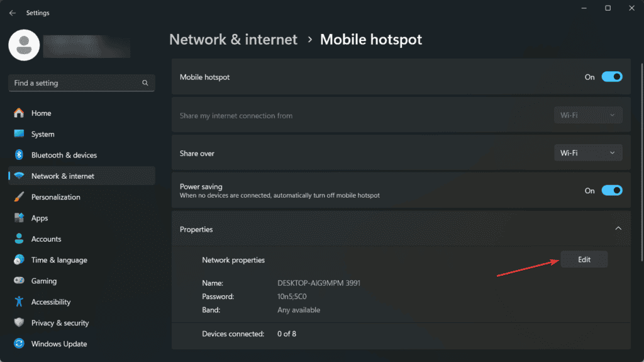The height and width of the screenshot is (362, 644).
Task: Click the search magnifier icon
Action: 145,82
